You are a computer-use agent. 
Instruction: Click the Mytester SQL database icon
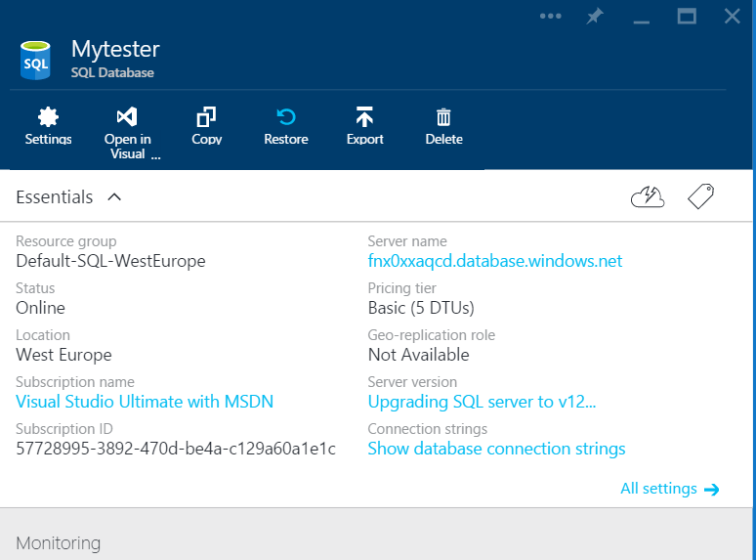point(36,60)
